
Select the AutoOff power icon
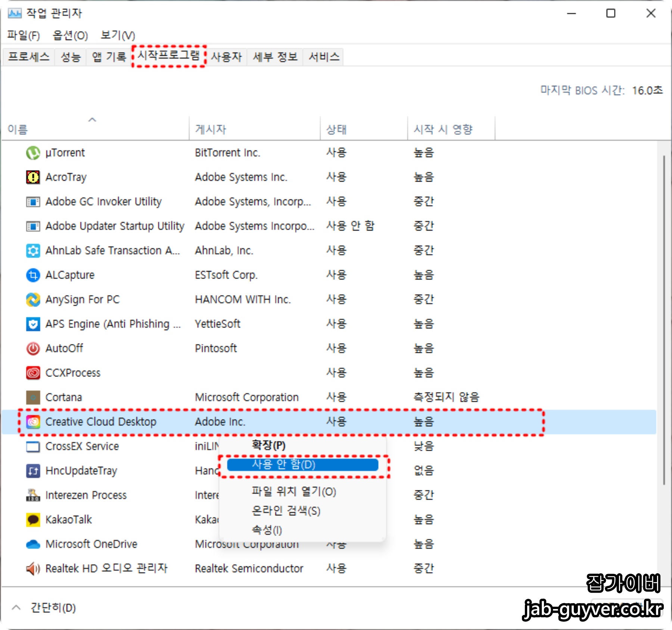click(33, 348)
